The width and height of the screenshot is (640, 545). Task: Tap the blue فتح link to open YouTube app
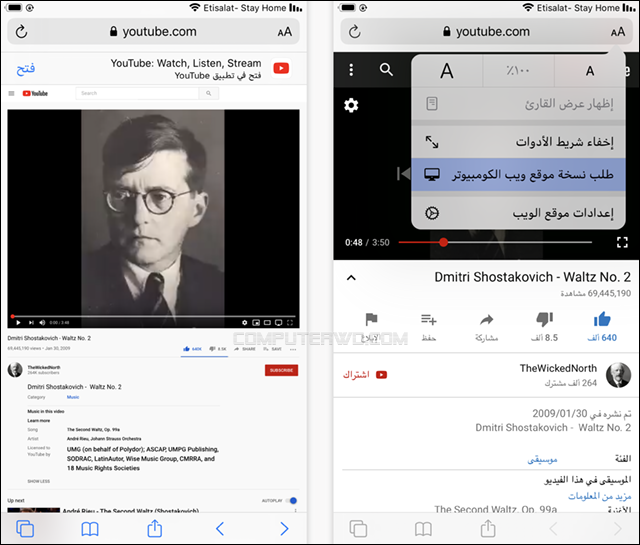26,69
